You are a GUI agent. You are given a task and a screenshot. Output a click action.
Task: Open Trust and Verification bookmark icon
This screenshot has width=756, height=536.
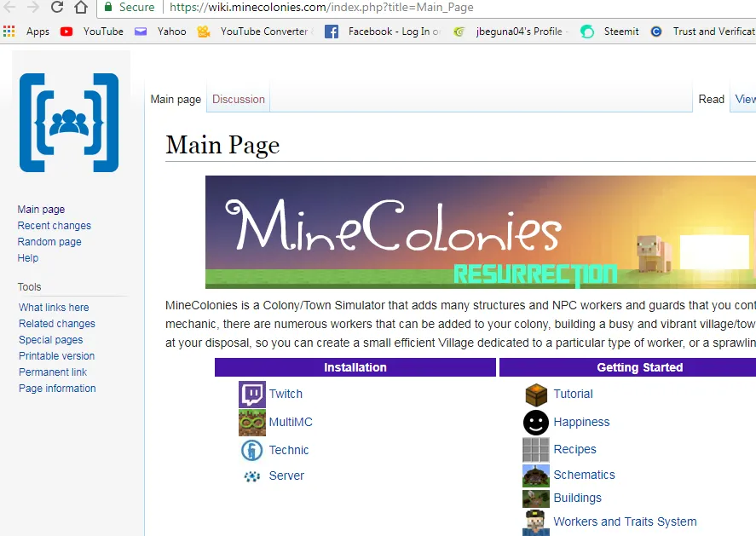pyautogui.click(x=656, y=32)
